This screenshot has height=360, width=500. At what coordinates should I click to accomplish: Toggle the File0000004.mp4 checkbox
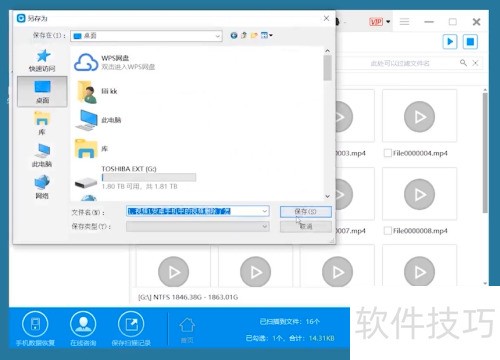(387, 153)
